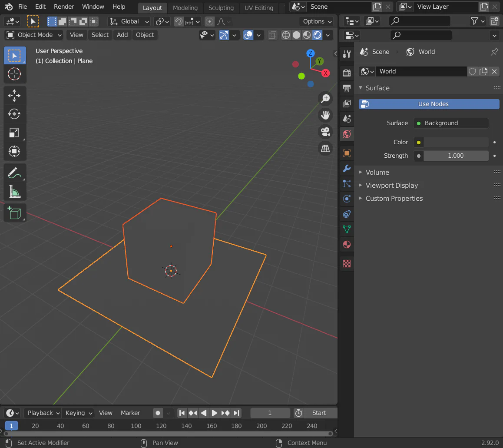The image size is (503, 448).
Task: Click the world Color swatch
Action: [x=456, y=142]
